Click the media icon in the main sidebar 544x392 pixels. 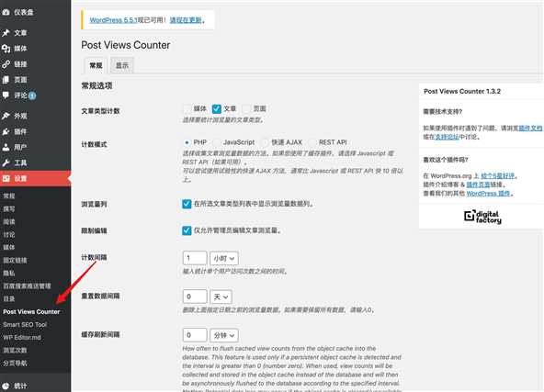(6, 49)
